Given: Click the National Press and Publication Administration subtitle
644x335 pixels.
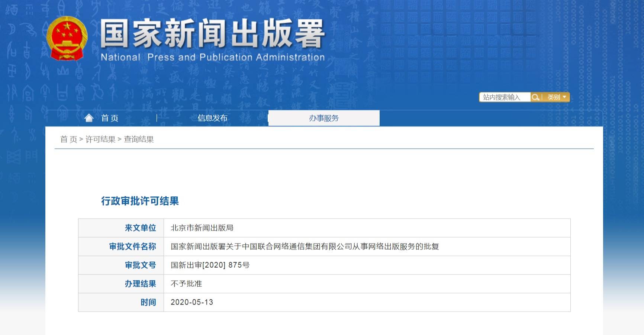Looking at the screenshot, I should 212,57.
